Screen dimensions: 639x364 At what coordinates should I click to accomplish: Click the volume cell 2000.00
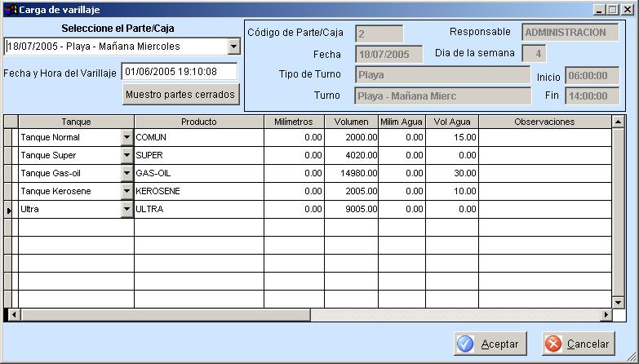351,138
